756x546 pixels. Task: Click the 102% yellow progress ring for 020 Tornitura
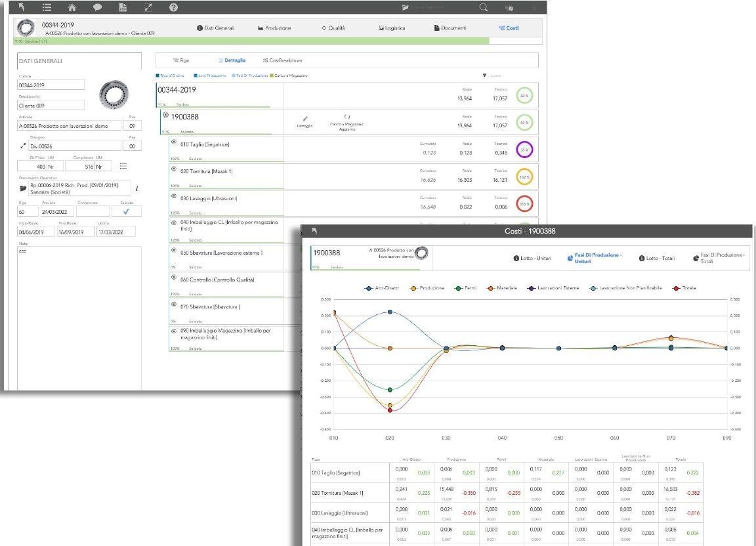(x=524, y=177)
